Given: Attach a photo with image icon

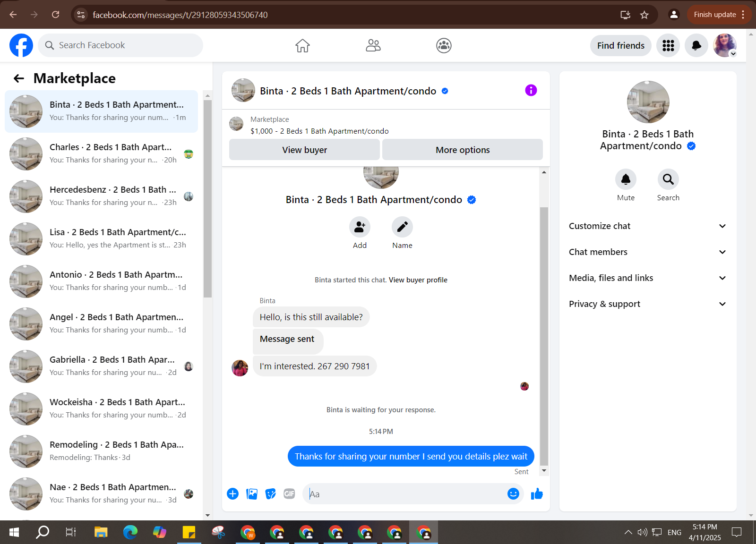Looking at the screenshot, I should tap(252, 494).
